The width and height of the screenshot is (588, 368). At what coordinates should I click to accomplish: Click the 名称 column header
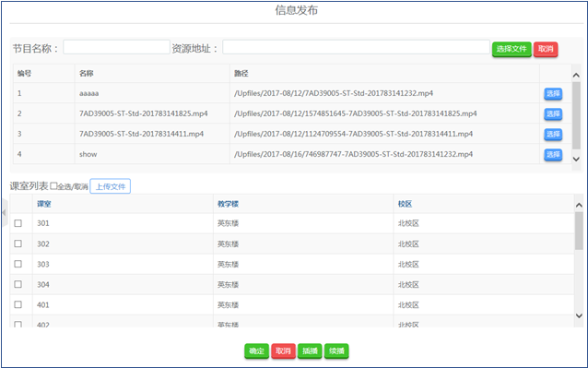click(87, 74)
